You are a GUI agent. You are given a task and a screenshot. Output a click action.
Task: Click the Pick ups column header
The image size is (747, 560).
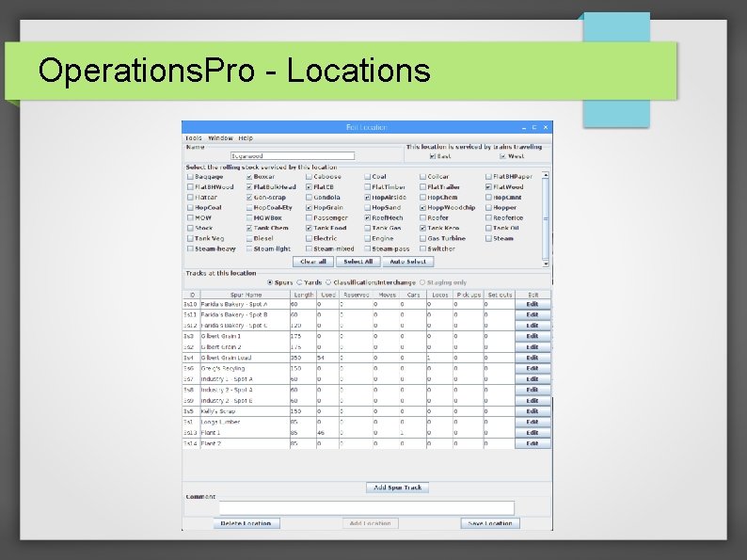(469, 295)
